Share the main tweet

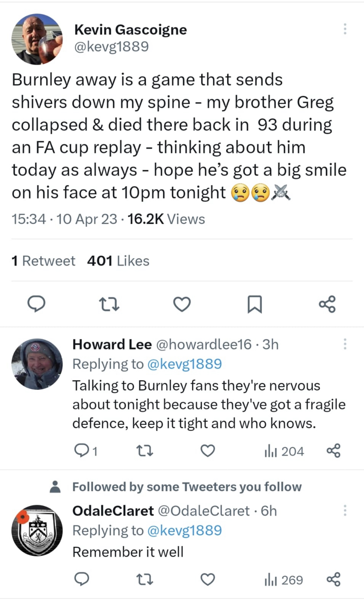(327, 304)
